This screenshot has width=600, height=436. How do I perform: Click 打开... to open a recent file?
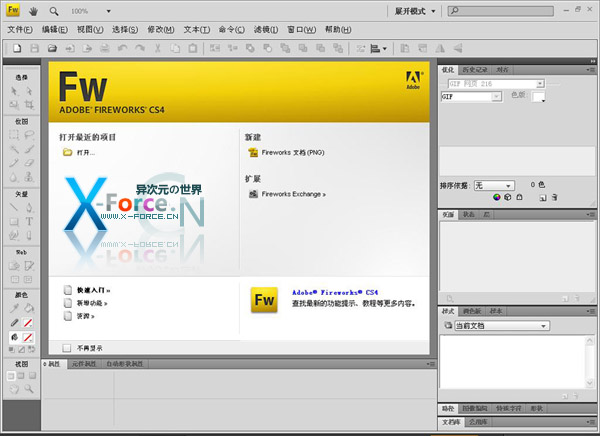(x=79, y=152)
